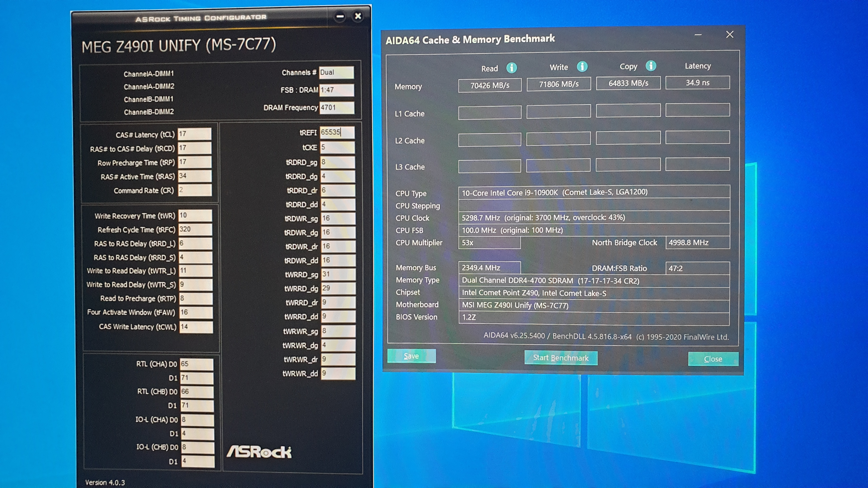Minimize the AIDA64 benchmark window
Screen dimensions: 868x488
click(x=698, y=35)
